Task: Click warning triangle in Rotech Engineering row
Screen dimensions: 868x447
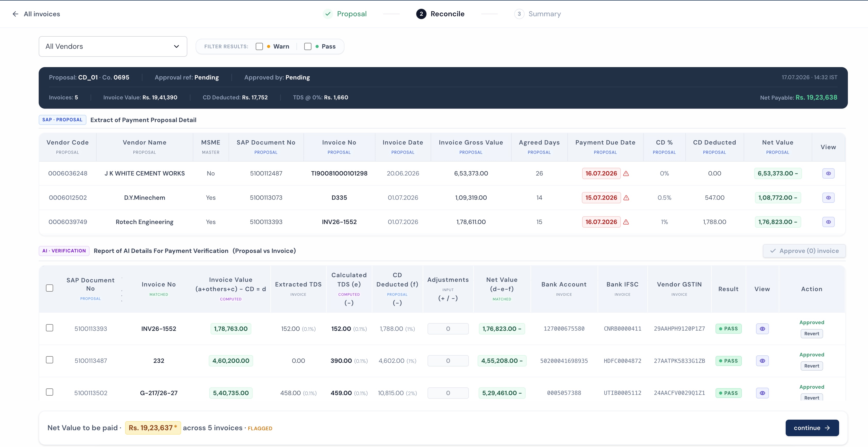Action: click(626, 222)
